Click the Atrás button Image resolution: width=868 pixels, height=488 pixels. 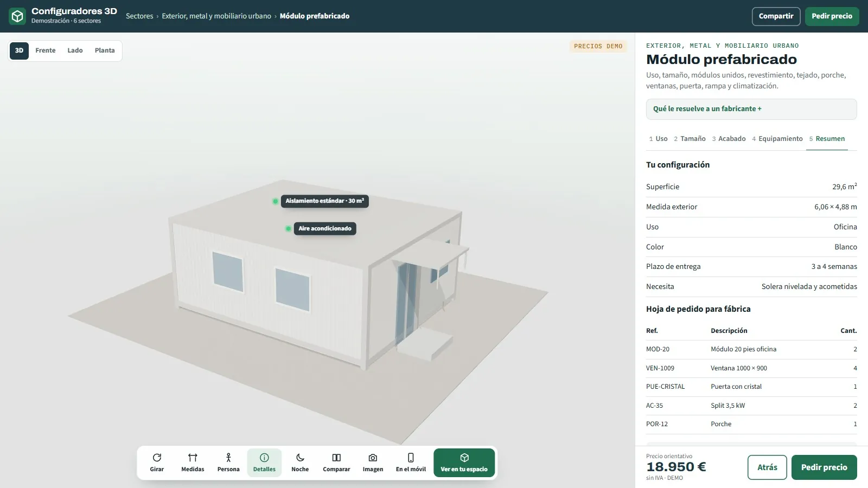click(767, 467)
